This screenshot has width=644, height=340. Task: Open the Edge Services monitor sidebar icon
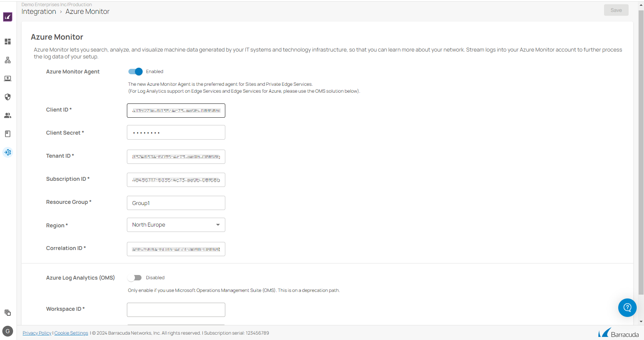click(x=8, y=78)
